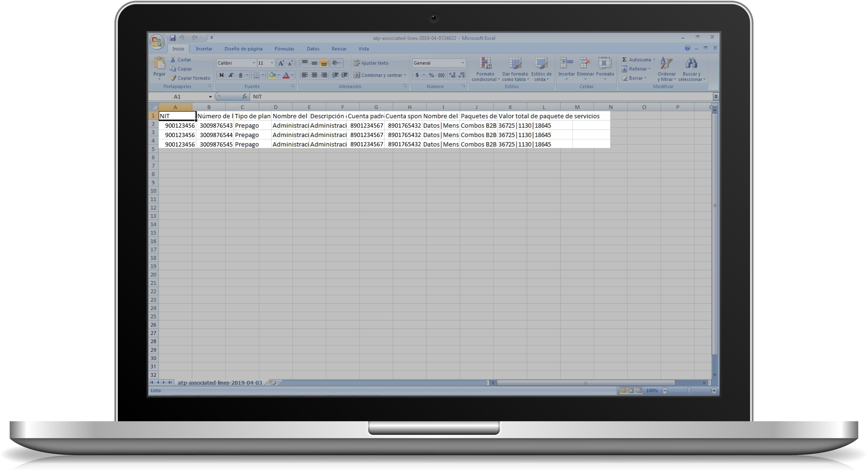Switch to the Vista tab
Screen dimensions: 868x472
363,48
